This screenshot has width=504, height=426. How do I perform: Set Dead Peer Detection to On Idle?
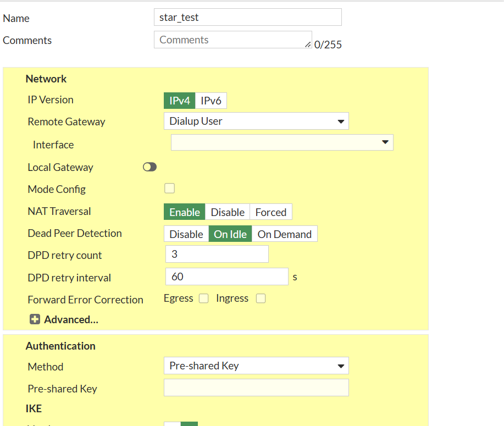click(230, 234)
